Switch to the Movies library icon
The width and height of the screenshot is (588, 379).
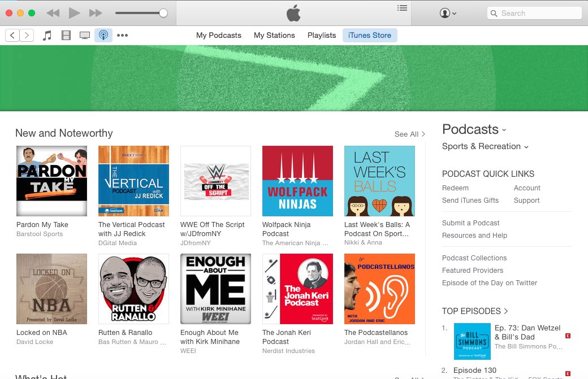click(66, 35)
